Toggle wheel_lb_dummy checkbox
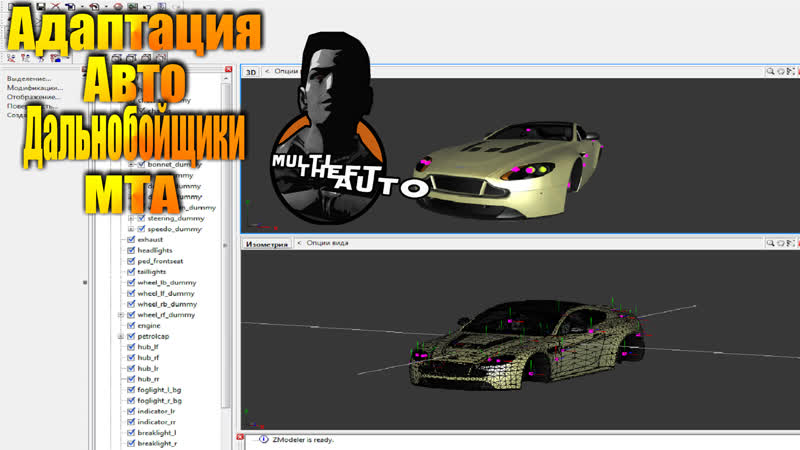Screen dimensions: 800x450 [x=131, y=282]
